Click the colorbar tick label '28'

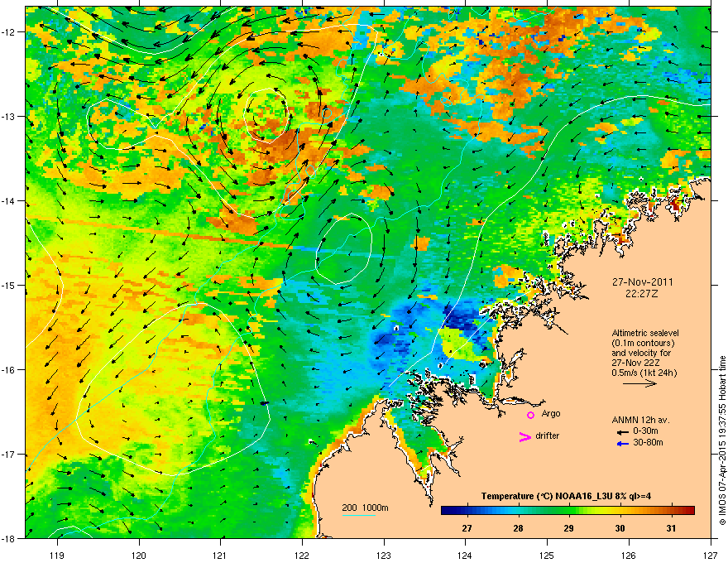(x=518, y=528)
